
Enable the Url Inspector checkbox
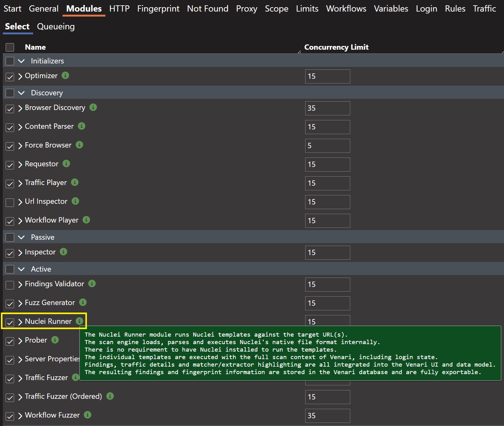click(x=10, y=202)
